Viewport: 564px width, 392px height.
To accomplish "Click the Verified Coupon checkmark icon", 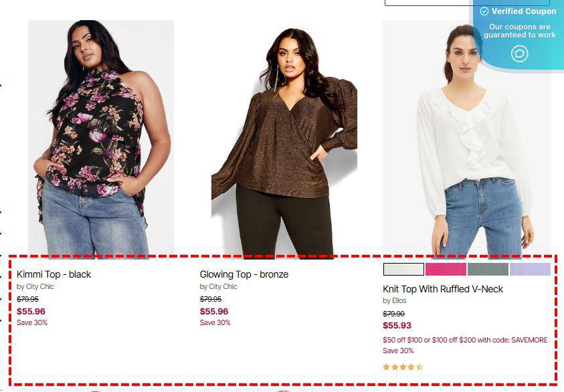I will pos(484,11).
